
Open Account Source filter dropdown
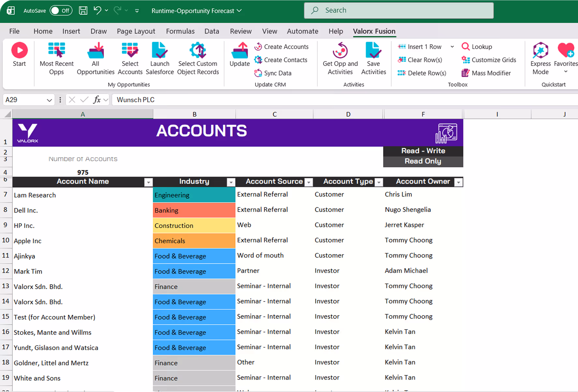tap(308, 182)
